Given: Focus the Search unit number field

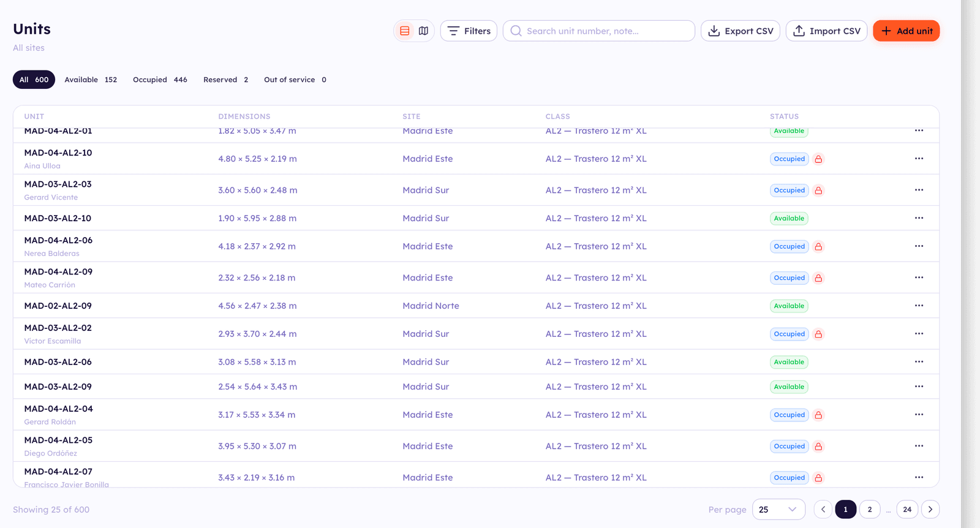Looking at the screenshot, I should (x=598, y=31).
